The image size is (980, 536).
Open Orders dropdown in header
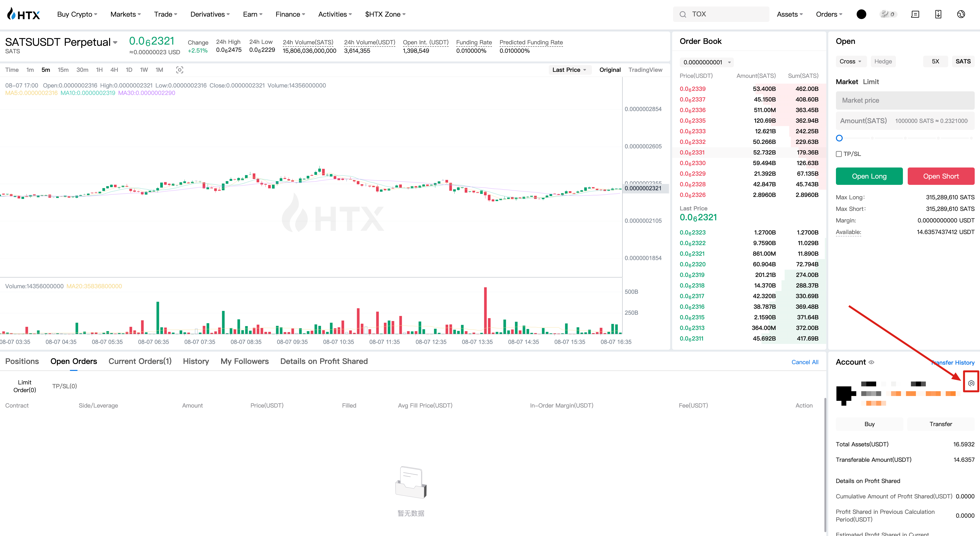829,14
